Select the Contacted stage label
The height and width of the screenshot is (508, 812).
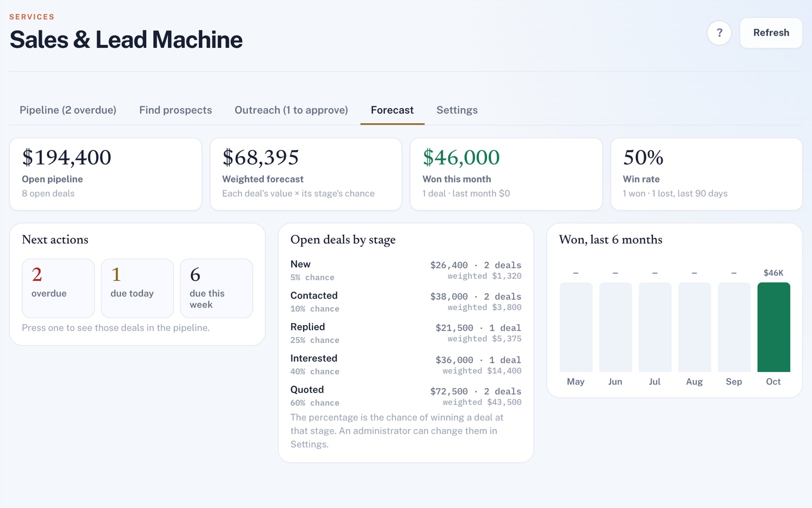tap(314, 296)
